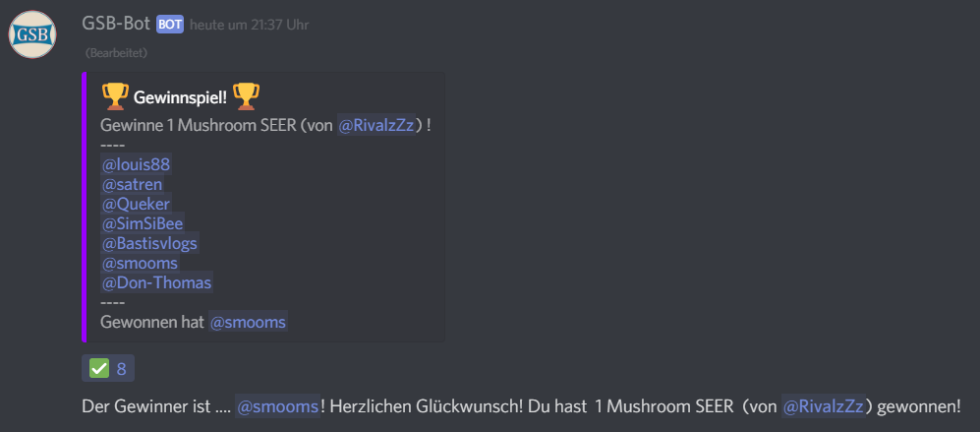Click @smooms after 'Gewonnen hat'
Image resolution: width=980 pixels, height=432 pixels.
[x=248, y=323]
